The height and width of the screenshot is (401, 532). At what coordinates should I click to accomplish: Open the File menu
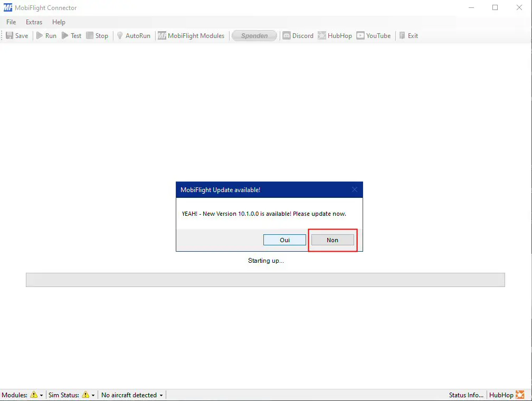click(11, 22)
